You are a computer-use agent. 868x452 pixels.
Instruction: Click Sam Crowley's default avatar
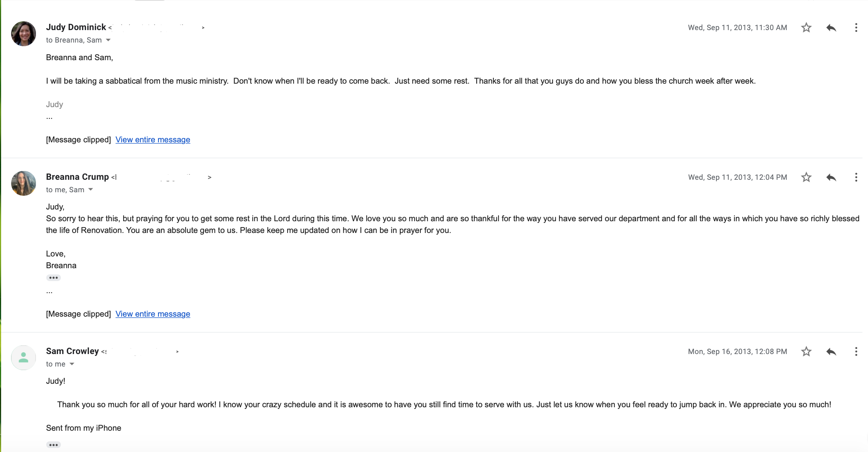23,357
